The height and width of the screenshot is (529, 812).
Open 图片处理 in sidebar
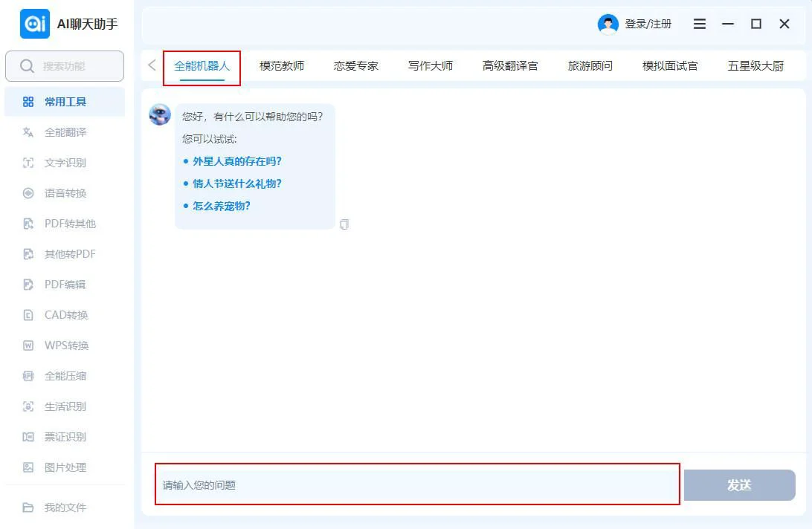point(65,468)
